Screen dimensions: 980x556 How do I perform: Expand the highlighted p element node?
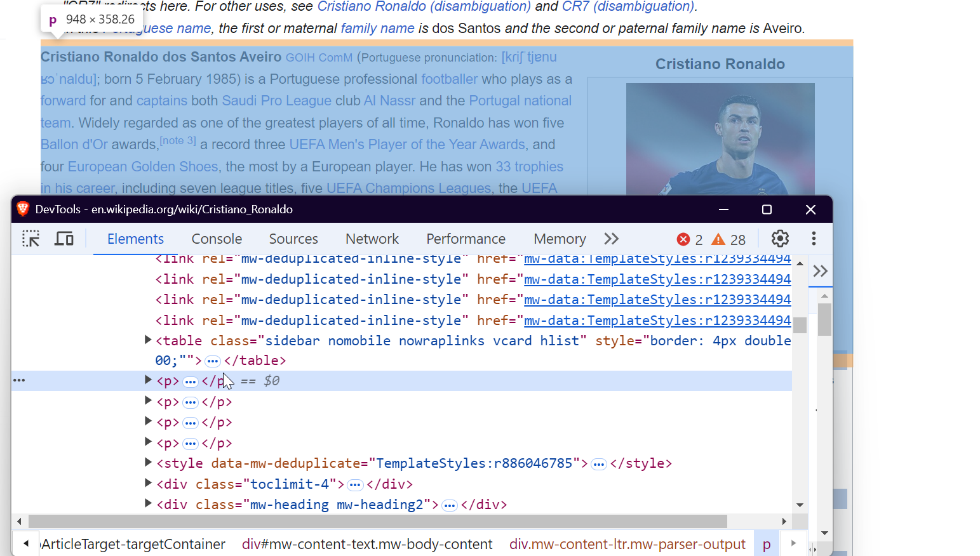(x=147, y=380)
